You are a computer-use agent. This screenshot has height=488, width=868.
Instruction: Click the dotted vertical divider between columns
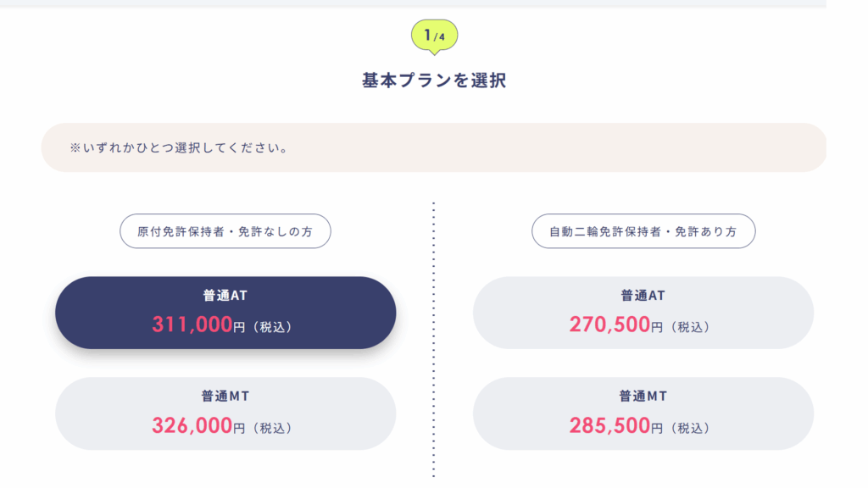click(x=434, y=339)
